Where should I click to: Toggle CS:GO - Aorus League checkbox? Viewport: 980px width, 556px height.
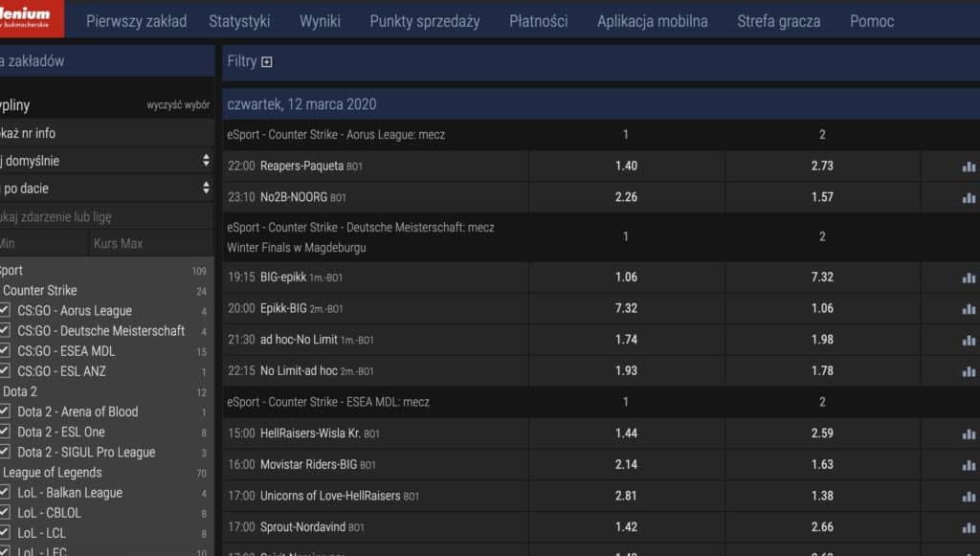point(5,310)
